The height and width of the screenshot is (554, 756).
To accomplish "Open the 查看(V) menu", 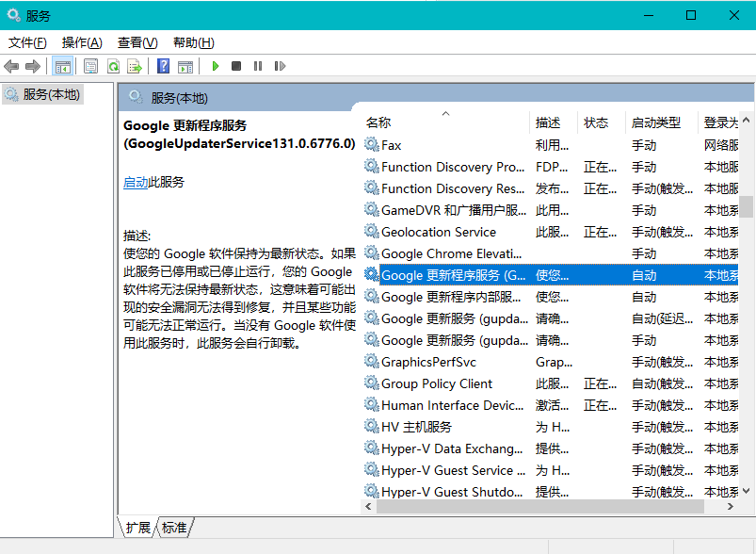I will pyautogui.click(x=137, y=43).
